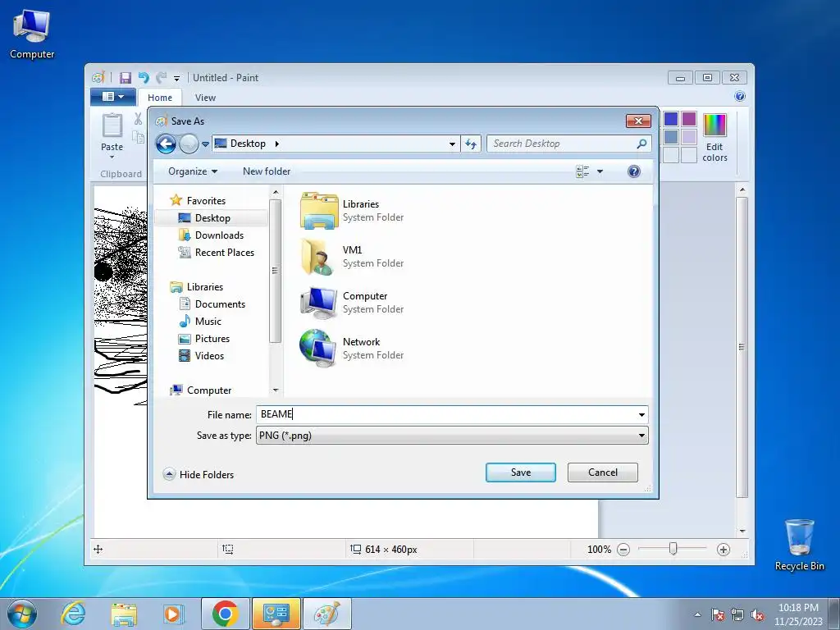Open Documents library in navigation pane
The width and height of the screenshot is (840, 630).
pyautogui.click(x=220, y=304)
